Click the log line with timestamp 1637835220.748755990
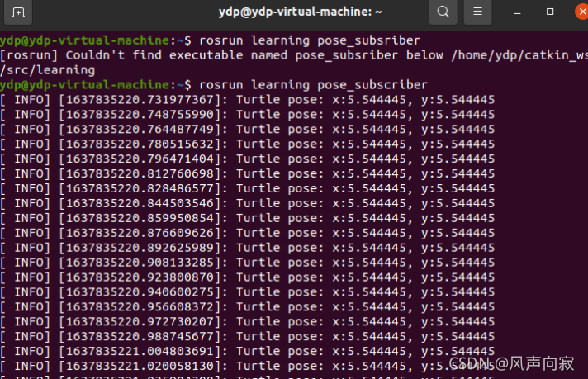This screenshot has height=379, width=588. click(248, 114)
